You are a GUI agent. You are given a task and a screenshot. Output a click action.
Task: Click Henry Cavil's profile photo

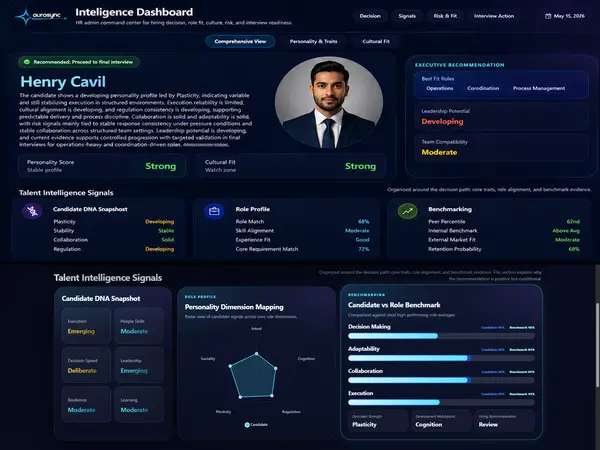329,102
